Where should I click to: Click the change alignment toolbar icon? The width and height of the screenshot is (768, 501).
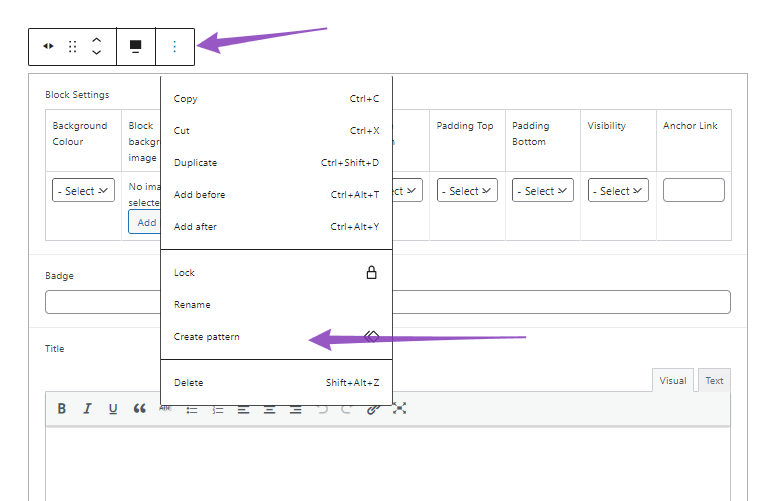point(136,47)
